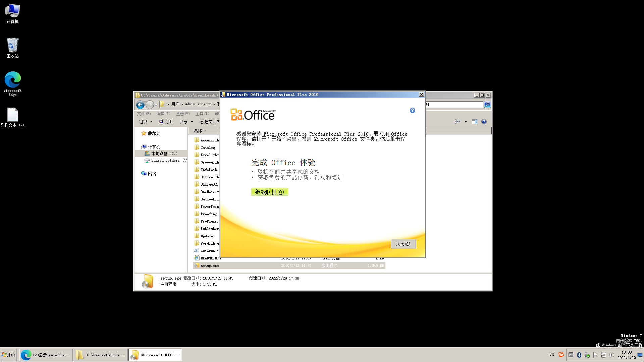The image size is (644, 362).
Task: Click the 继续联机 button in Office dialog
Action: (270, 192)
